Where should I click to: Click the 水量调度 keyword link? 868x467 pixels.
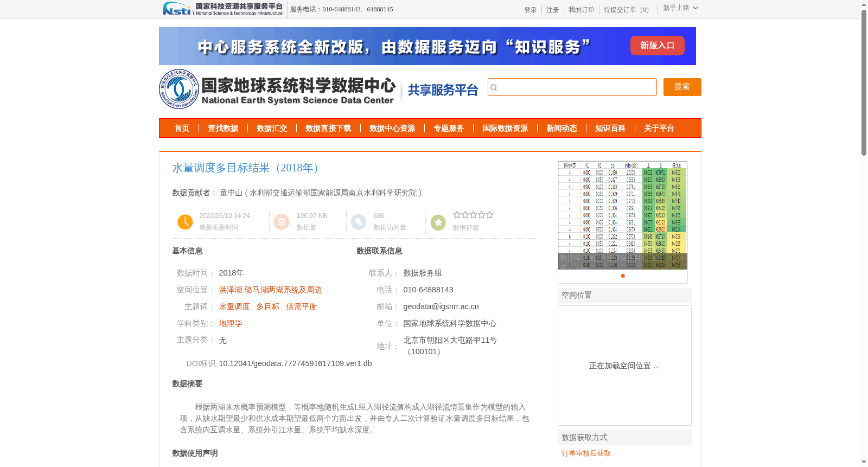[234, 307]
